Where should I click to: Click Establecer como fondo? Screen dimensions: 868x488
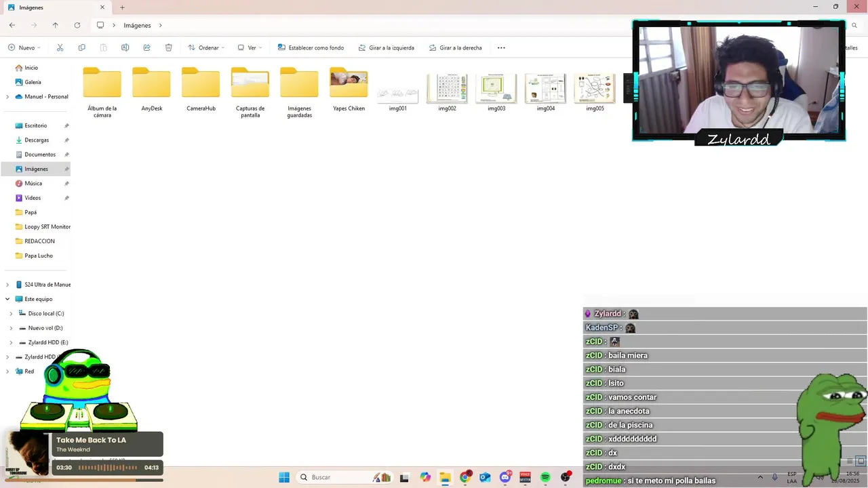(311, 47)
